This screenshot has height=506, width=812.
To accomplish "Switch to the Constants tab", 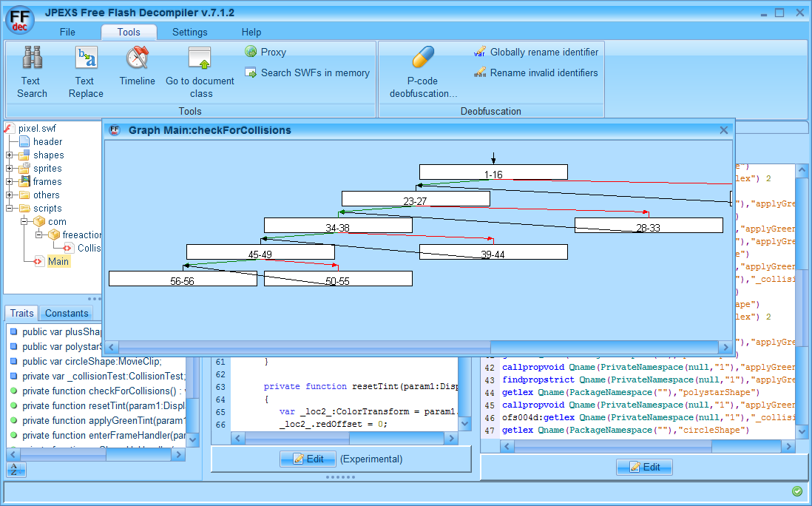I will coord(67,313).
